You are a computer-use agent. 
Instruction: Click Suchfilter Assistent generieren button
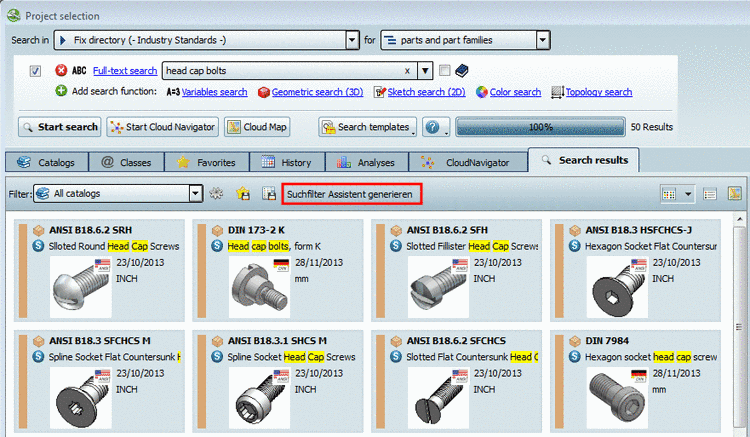[352, 194]
